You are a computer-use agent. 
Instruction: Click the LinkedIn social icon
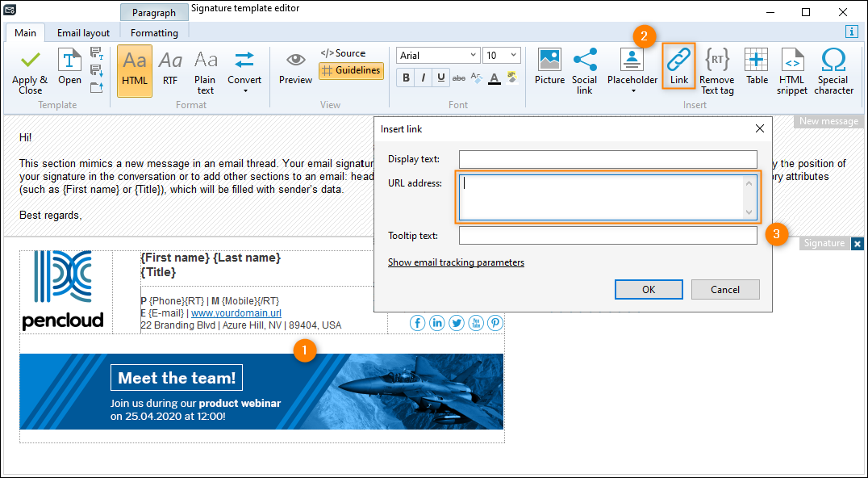pos(436,322)
